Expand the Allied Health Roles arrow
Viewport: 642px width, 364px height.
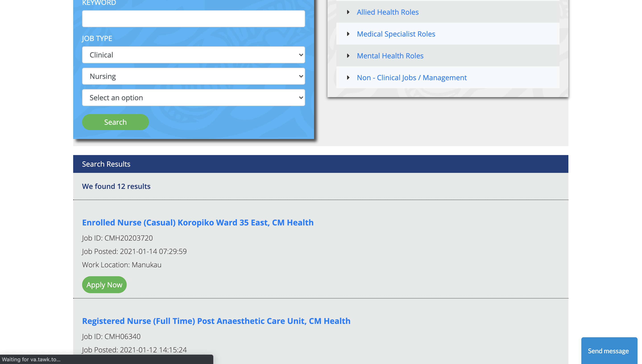click(x=348, y=12)
